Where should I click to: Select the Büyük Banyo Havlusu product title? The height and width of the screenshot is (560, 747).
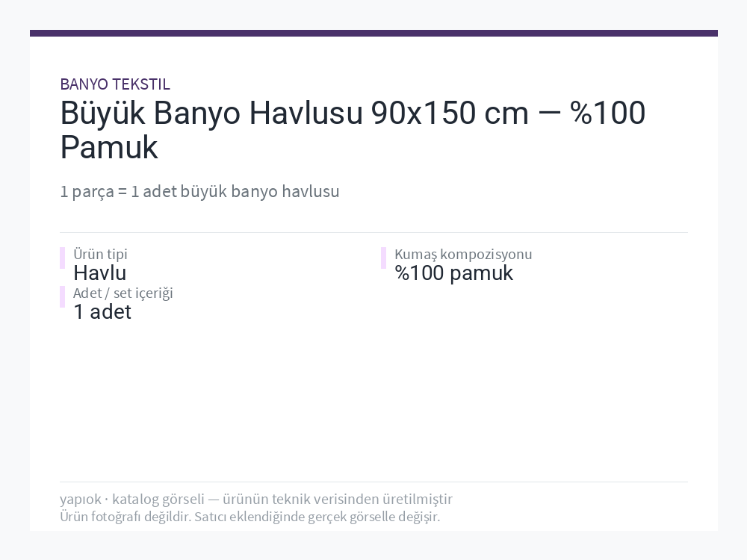[353, 129]
